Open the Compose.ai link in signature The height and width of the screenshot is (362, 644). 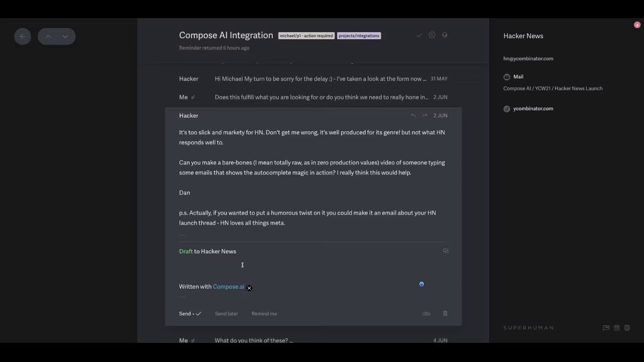pos(228,287)
